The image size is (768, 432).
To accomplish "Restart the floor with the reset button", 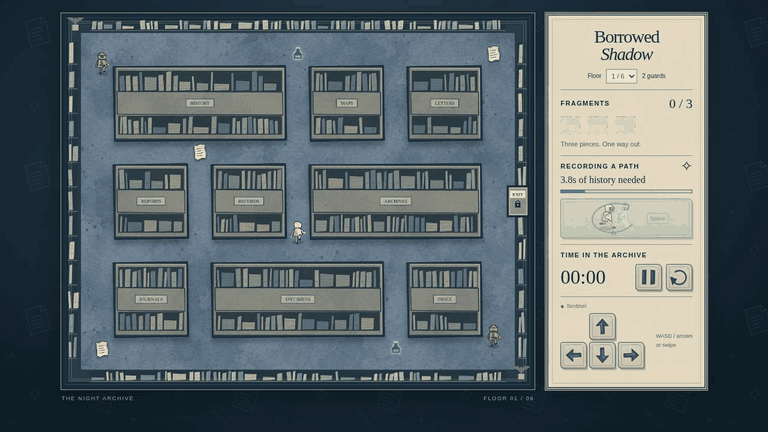I will (x=679, y=278).
